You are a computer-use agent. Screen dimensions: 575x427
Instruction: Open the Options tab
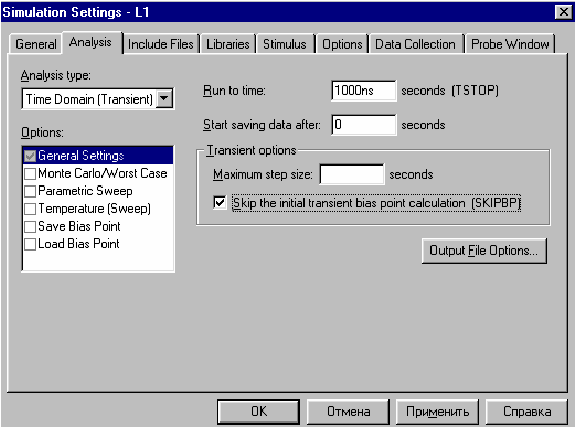342,44
